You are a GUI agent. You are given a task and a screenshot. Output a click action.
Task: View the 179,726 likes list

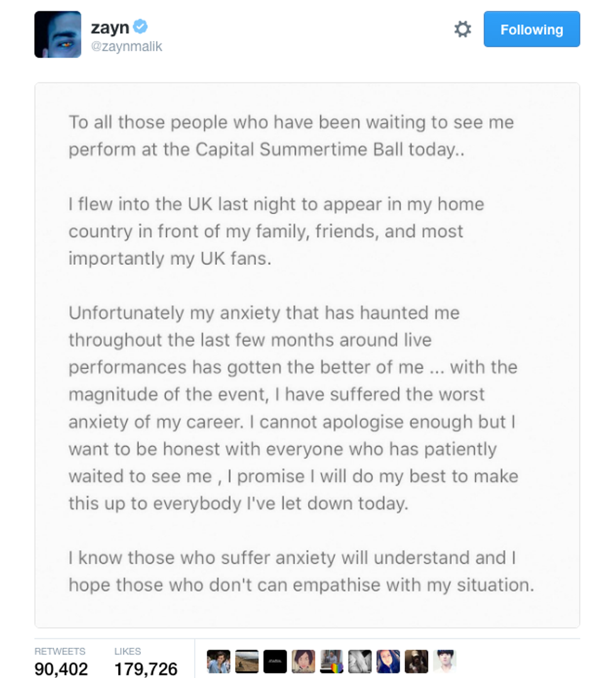pos(146,662)
